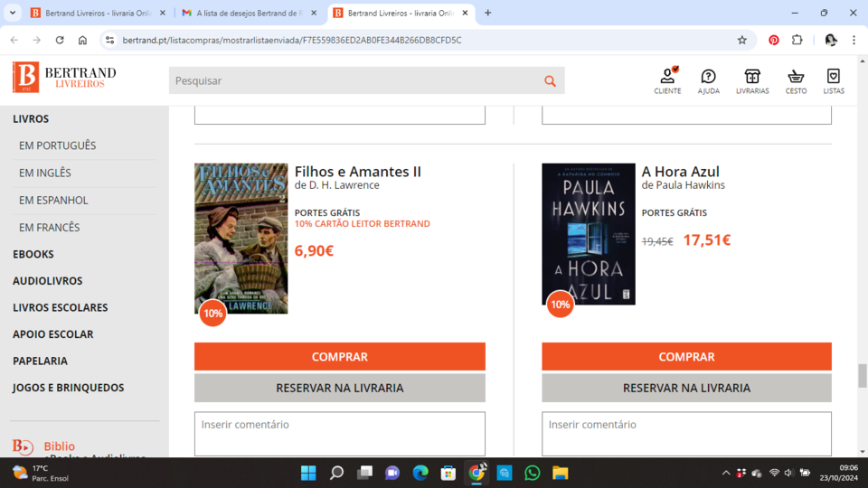
Task: Click the orange search magnifier icon
Action: pyautogui.click(x=550, y=81)
